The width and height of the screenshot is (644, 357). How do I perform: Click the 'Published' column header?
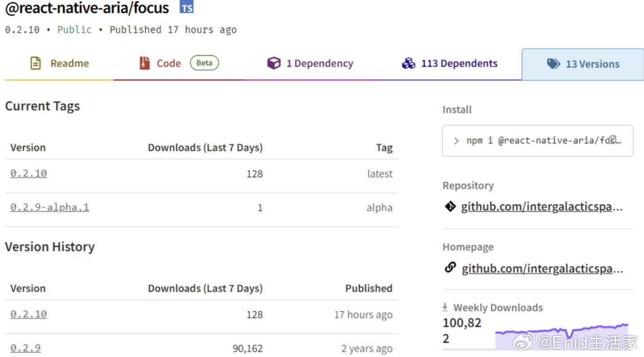click(x=369, y=289)
